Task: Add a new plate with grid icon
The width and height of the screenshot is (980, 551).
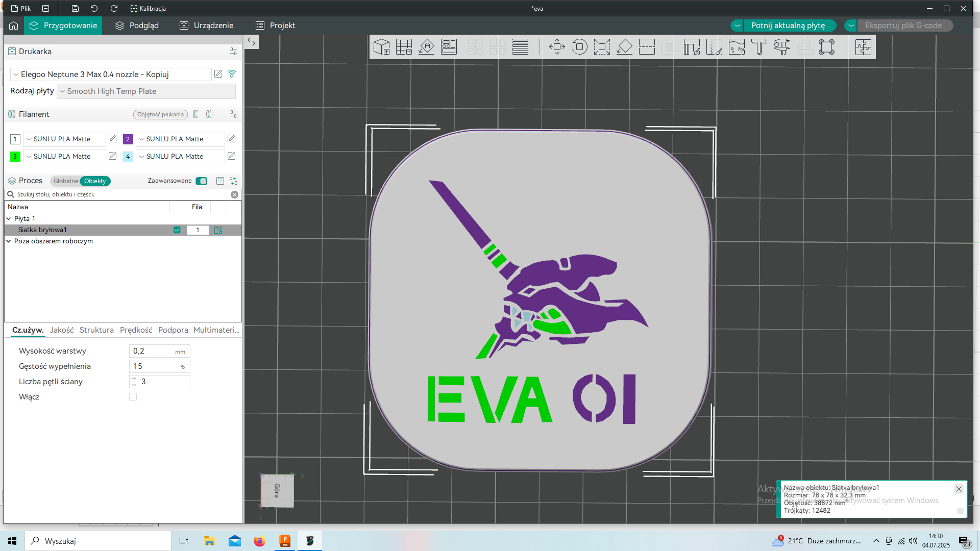Action: pos(404,47)
